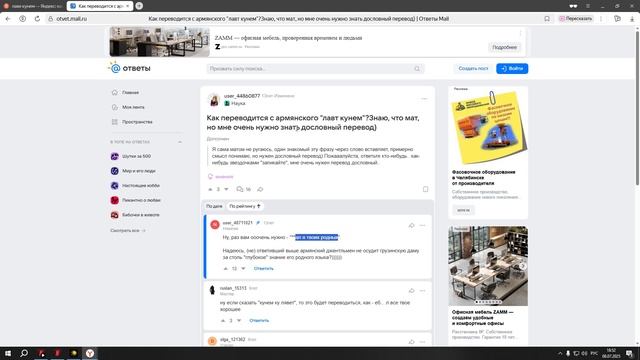Viewport: 640px width, 360px height.
Task: Click Ответить under user_48711821's answer
Action: [x=264, y=269]
